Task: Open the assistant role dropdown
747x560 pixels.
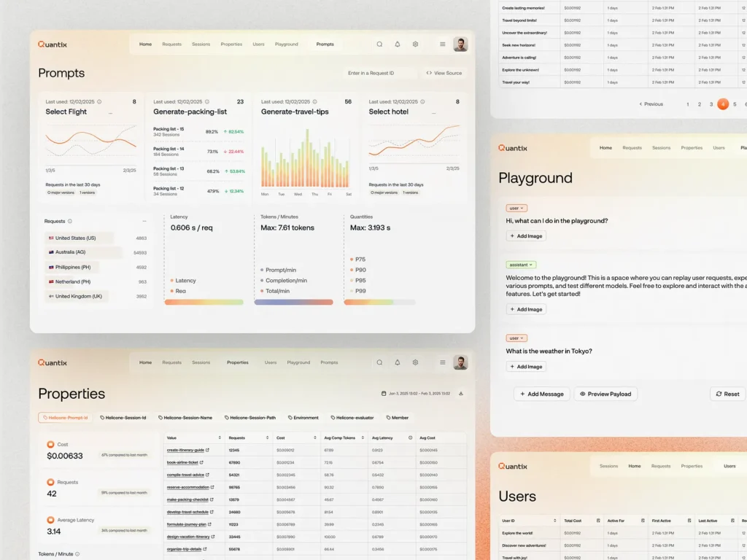Action: click(x=522, y=265)
